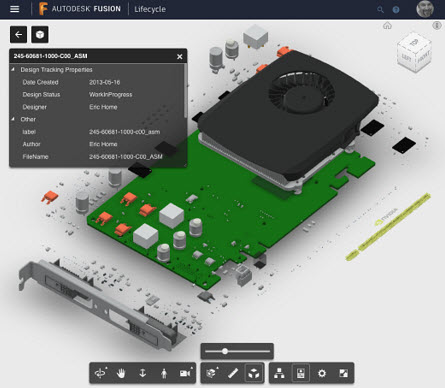
Task: Collapse the Other section
Action: (x=13, y=119)
